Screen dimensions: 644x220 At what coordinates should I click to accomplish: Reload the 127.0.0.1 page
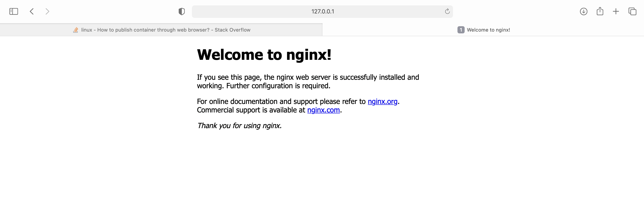click(x=447, y=11)
